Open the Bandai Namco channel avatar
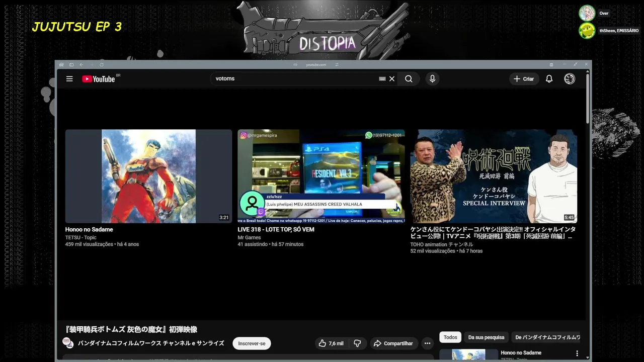The width and height of the screenshot is (644, 362). [68, 343]
